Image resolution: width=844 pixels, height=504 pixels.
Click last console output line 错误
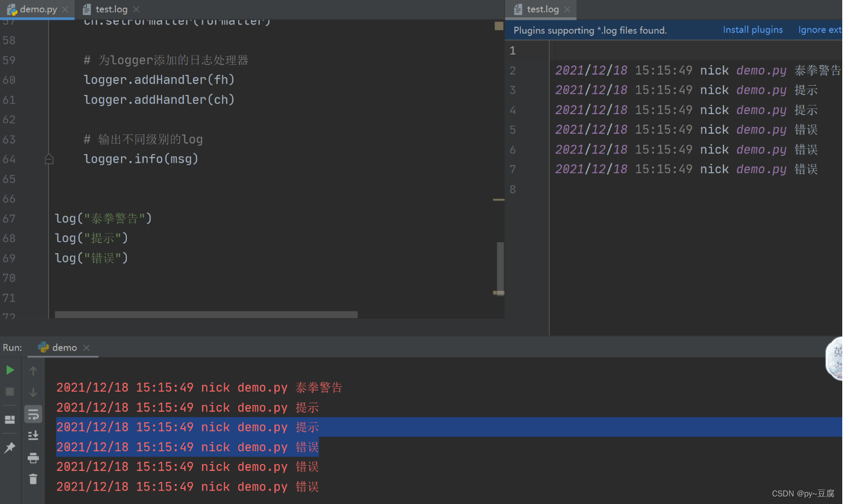[x=188, y=487]
